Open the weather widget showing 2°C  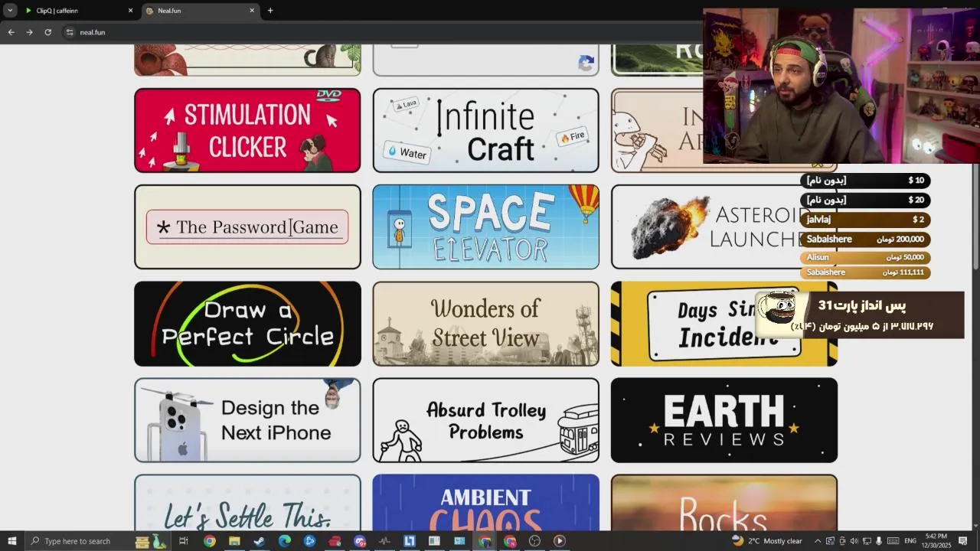(766, 541)
